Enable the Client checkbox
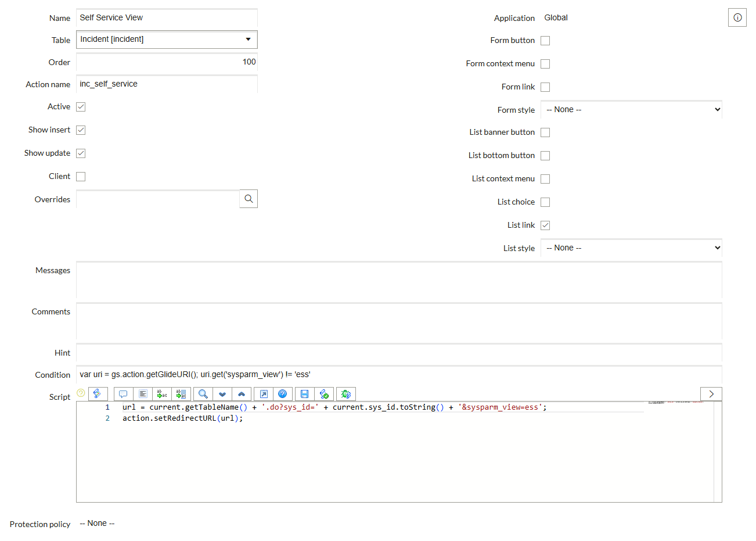756x541 pixels. pos(81,177)
